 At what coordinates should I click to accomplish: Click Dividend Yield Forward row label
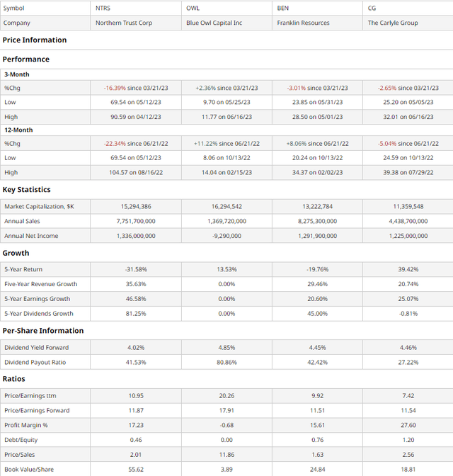[36, 348]
